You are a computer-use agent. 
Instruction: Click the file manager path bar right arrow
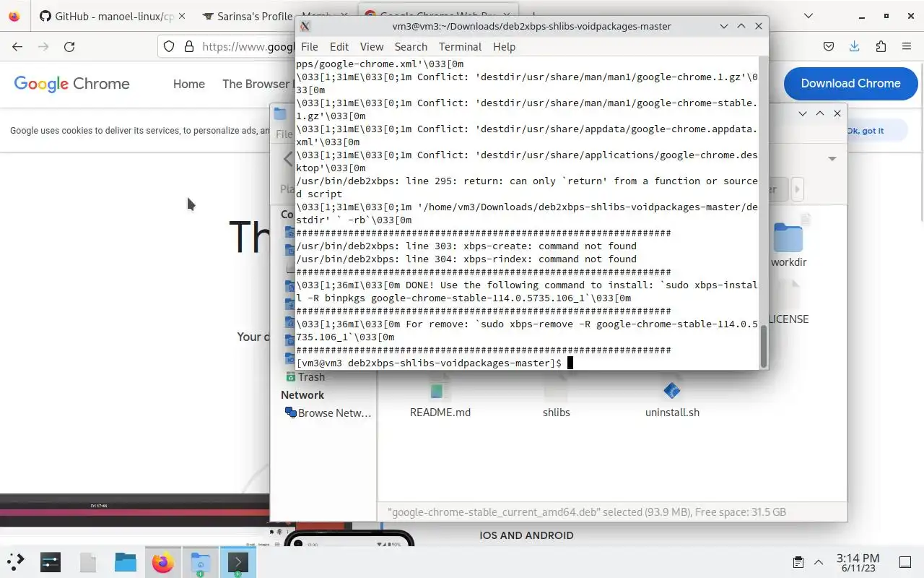tap(797, 189)
